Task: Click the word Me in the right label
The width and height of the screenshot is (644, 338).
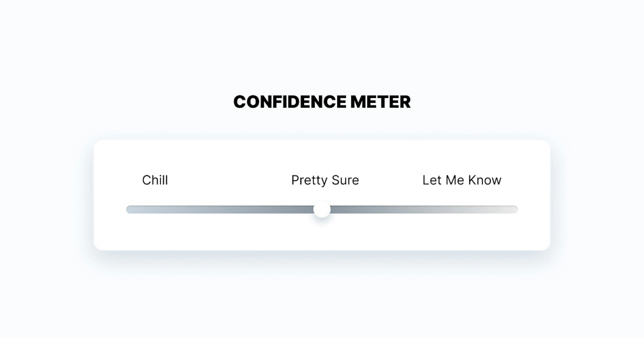Action: [455, 180]
